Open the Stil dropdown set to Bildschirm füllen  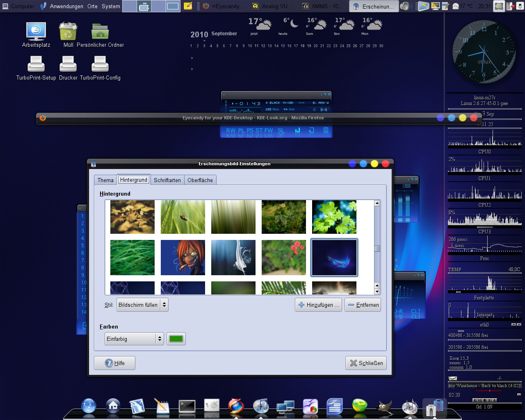[x=142, y=305]
